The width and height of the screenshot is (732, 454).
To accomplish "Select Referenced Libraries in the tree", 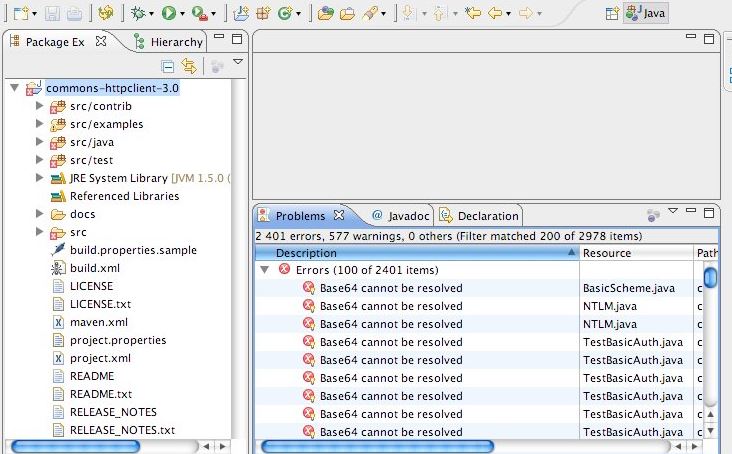I will (125, 196).
